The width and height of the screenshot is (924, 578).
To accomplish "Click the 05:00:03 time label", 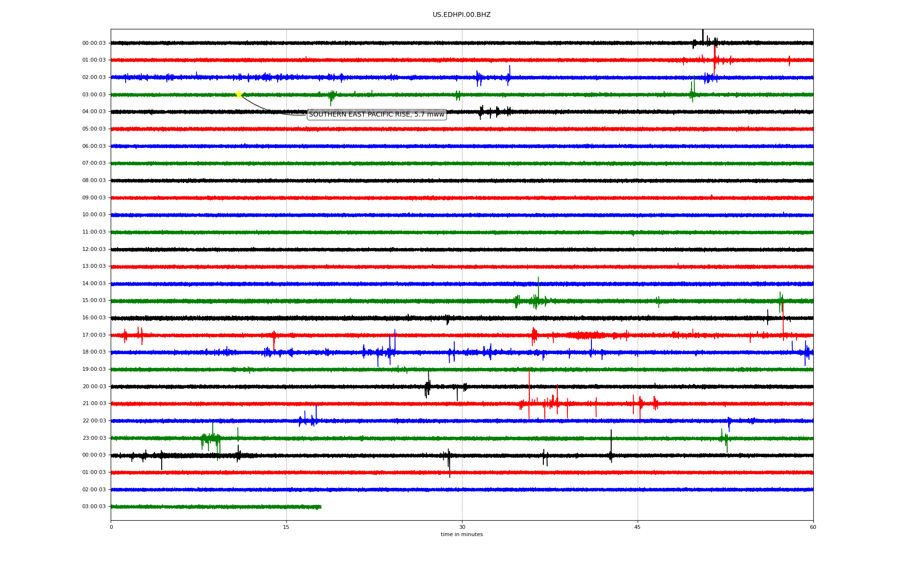I will (x=94, y=129).
